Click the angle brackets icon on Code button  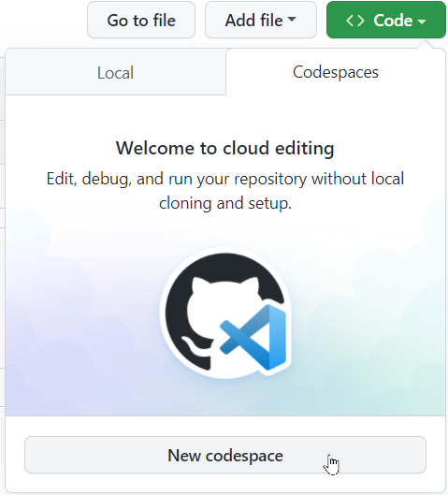click(x=354, y=21)
